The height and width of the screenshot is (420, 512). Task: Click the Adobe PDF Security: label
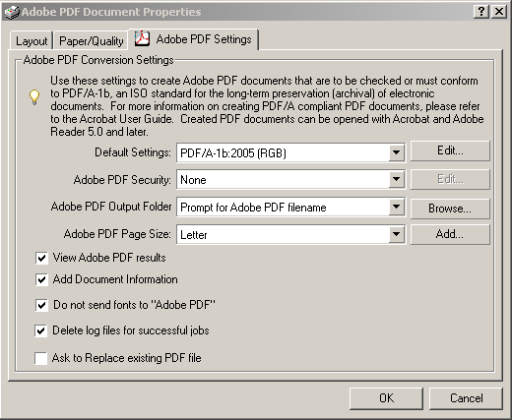point(122,180)
